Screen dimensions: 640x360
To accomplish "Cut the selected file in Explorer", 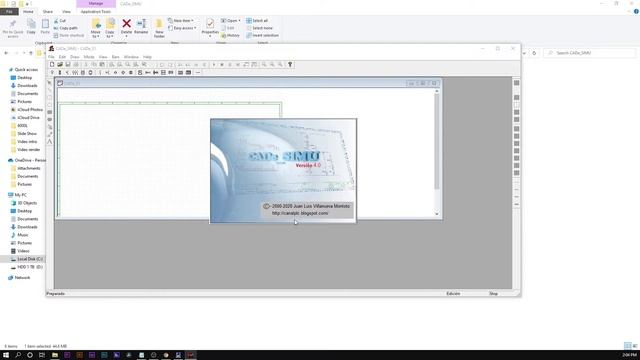I will click(x=60, y=20).
